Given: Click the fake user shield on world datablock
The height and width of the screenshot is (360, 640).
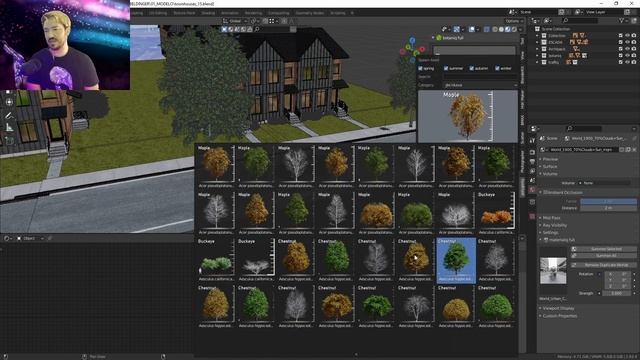Looking at the screenshot, I should coord(622,150).
